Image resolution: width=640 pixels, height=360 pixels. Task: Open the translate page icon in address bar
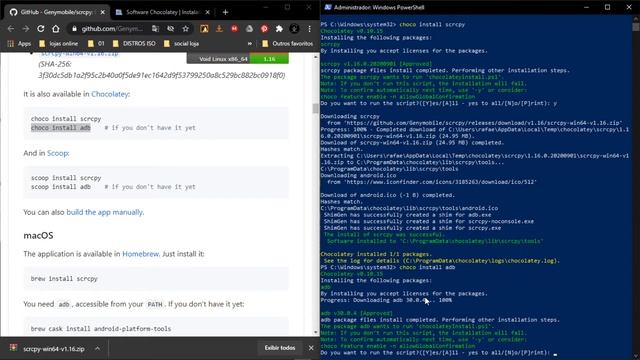[x=155, y=29]
